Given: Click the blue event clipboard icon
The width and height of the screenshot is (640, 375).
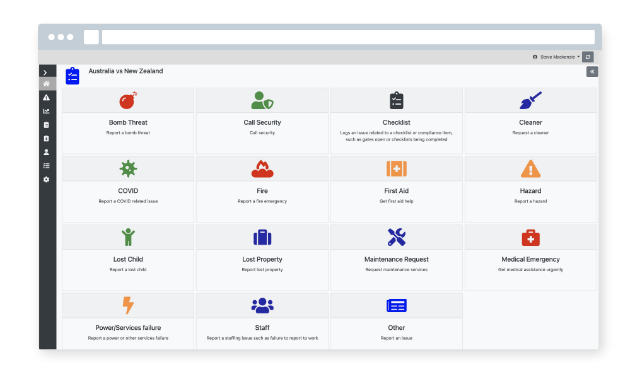Looking at the screenshot, I should pyautogui.click(x=72, y=76).
